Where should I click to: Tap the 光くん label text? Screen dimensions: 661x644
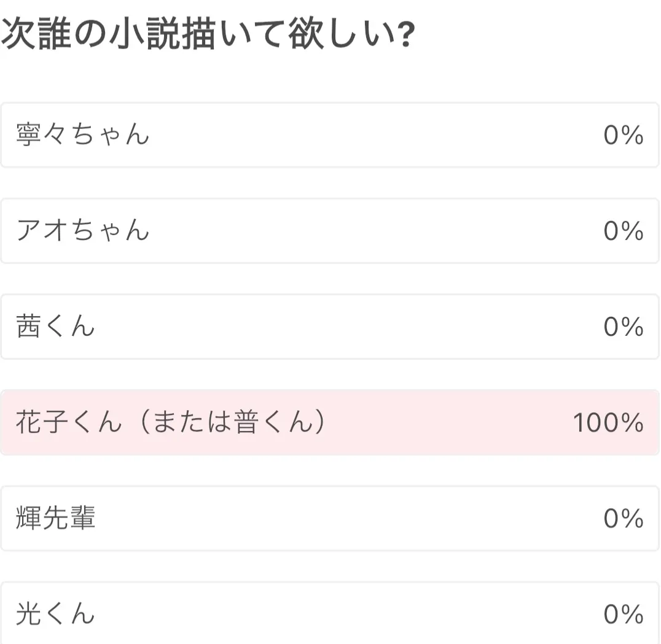coord(55,614)
